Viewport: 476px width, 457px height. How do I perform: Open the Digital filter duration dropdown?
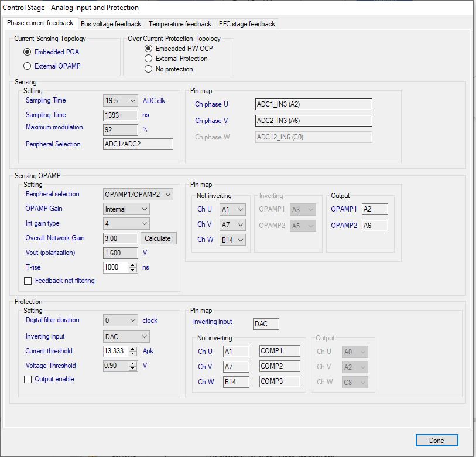click(120, 320)
